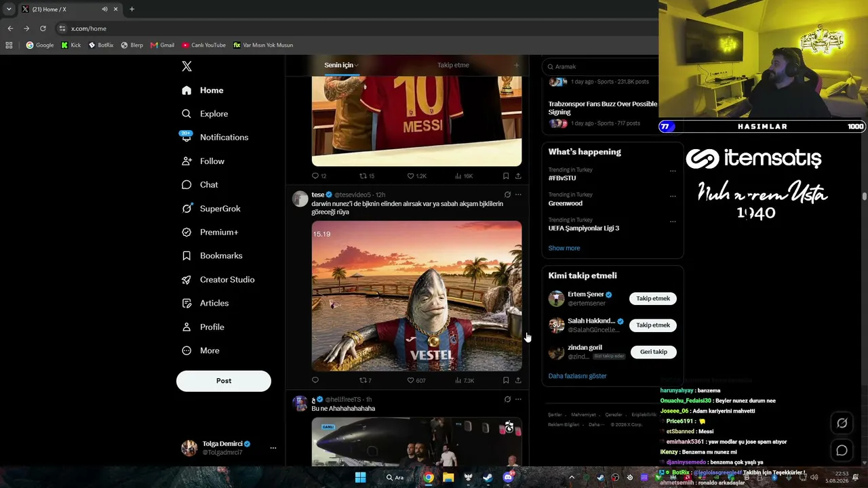Repost tese's post
The width and height of the screenshot is (868, 488).
(x=366, y=380)
